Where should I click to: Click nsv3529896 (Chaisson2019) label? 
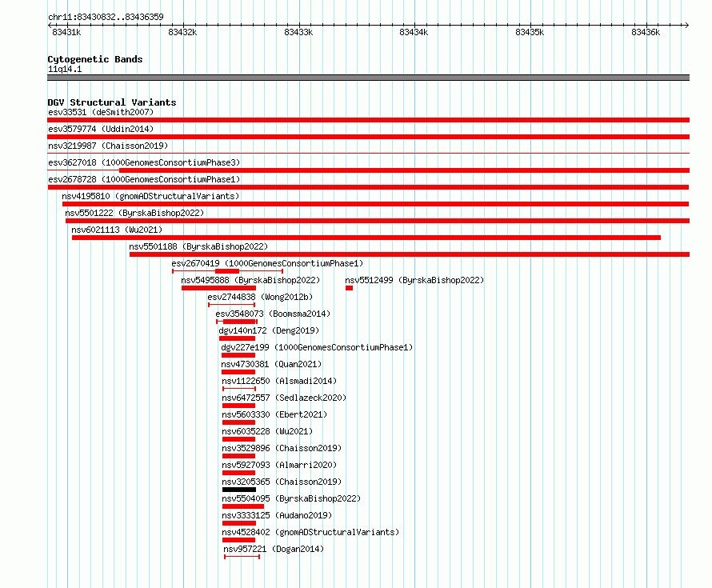tap(282, 448)
